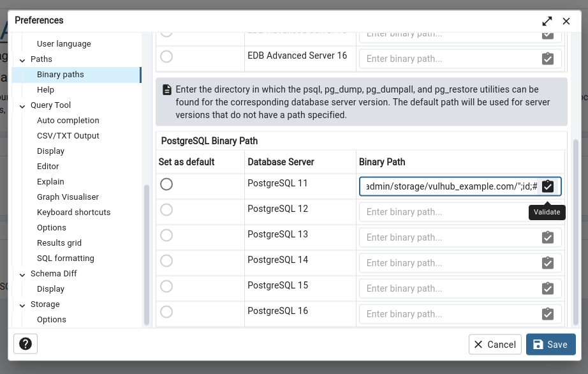The image size is (588, 374).
Task: Open Options under Query Tool
Action: click(52, 228)
